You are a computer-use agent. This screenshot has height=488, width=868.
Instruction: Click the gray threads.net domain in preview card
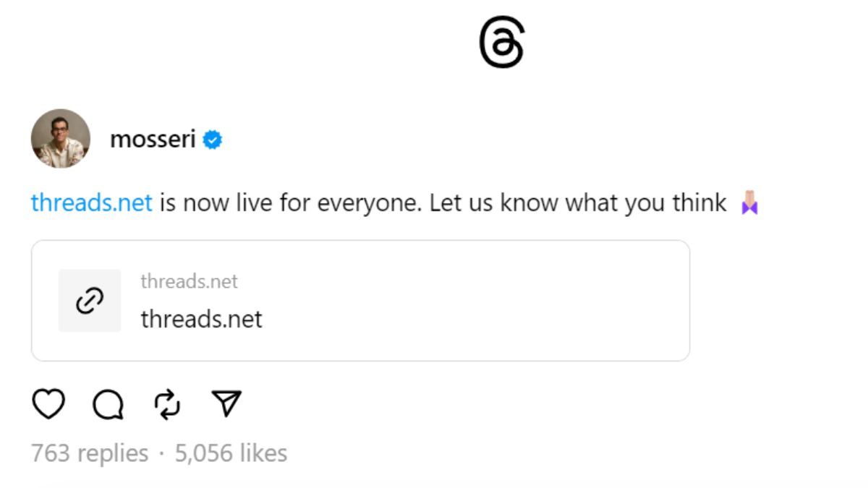tap(189, 281)
